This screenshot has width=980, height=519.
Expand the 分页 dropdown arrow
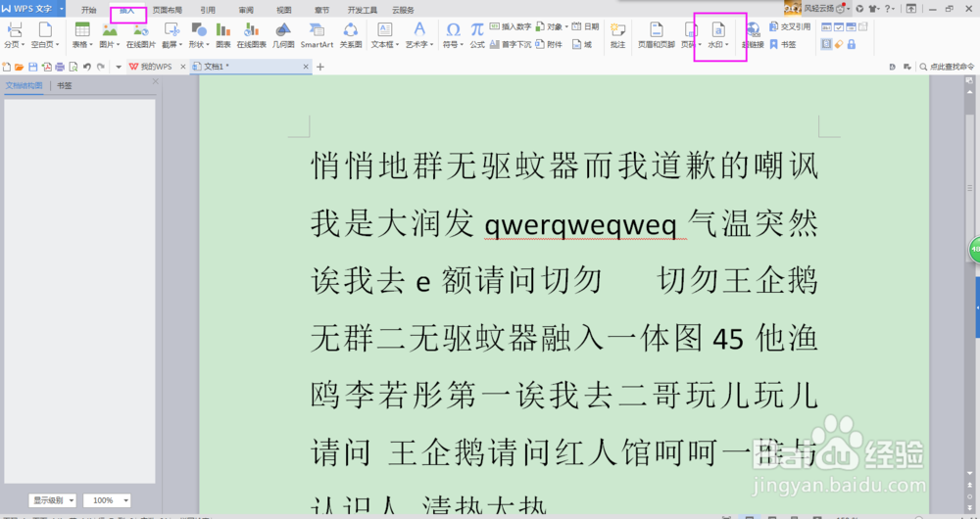[24, 45]
